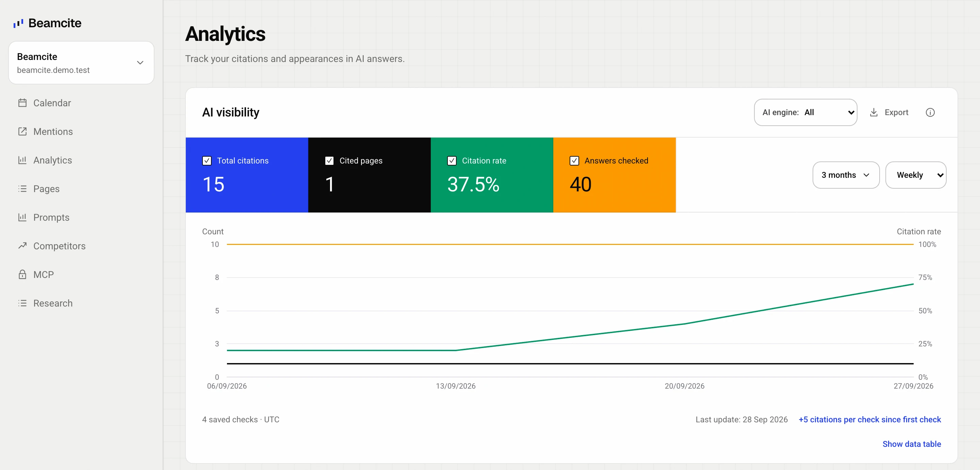Click the Mentions external-link icon
This screenshot has width=980, height=470.
point(22,131)
